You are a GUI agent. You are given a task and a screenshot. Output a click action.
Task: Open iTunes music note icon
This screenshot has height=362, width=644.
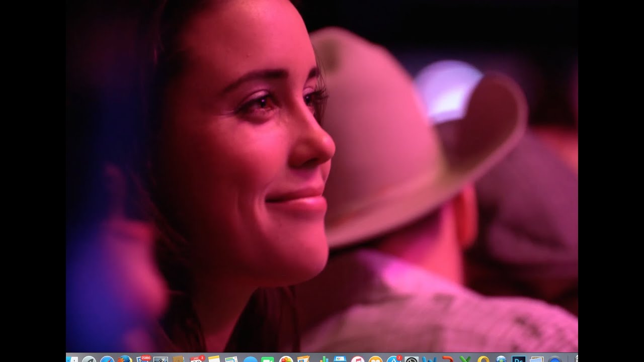[358, 359]
